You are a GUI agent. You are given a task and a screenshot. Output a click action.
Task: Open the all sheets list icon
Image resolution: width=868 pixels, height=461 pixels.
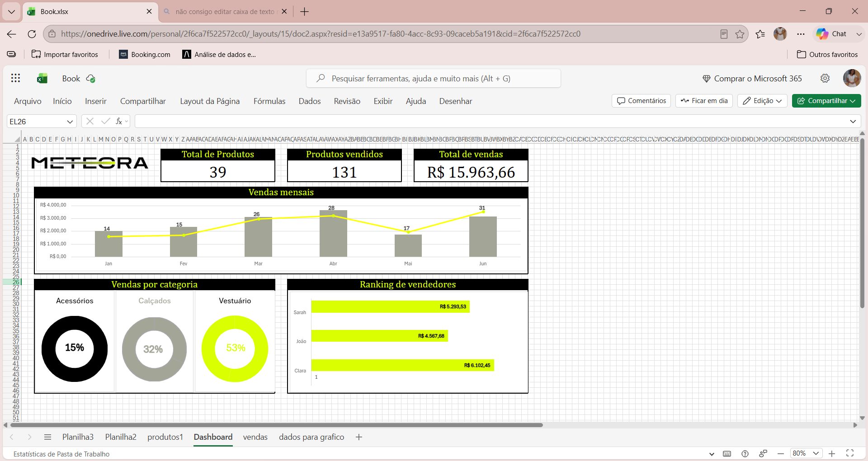click(47, 437)
